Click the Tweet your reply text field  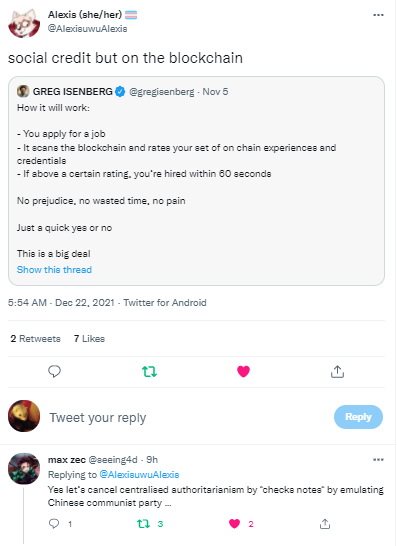[188, 417]
